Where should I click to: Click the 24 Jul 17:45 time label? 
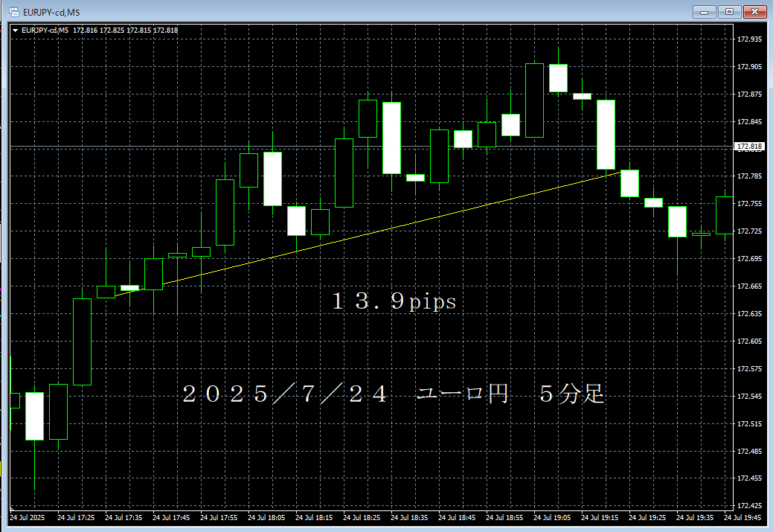pyautogui.click(x=171, y=518)
